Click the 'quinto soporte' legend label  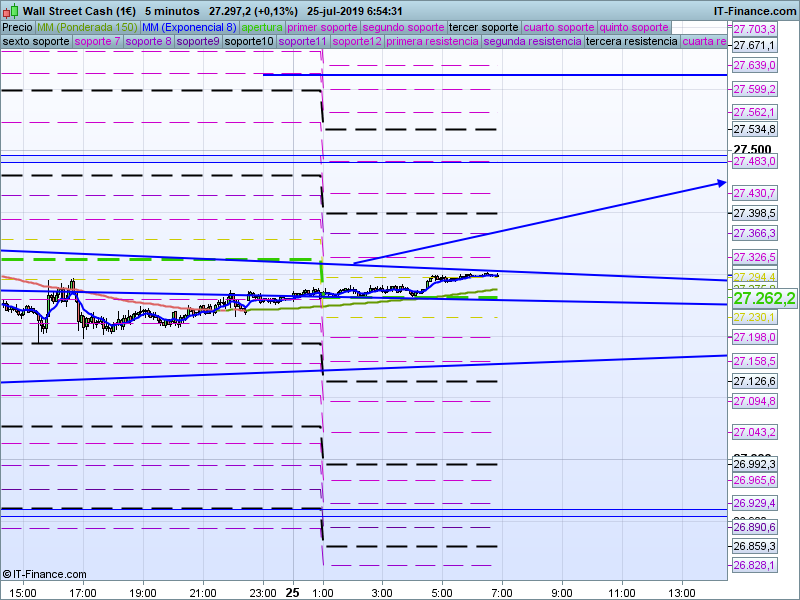click(x=636, y=27)
